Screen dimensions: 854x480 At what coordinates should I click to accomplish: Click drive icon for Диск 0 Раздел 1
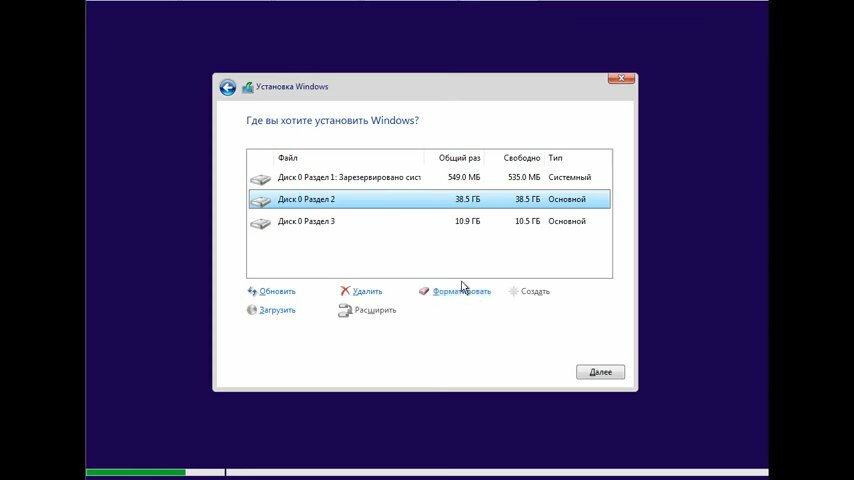pos(260,179)
